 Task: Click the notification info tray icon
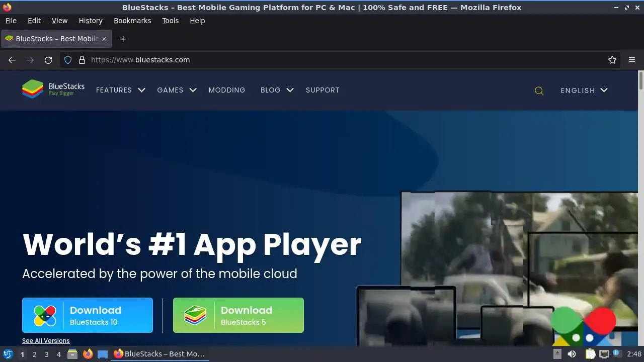click(x=617, y=354)
